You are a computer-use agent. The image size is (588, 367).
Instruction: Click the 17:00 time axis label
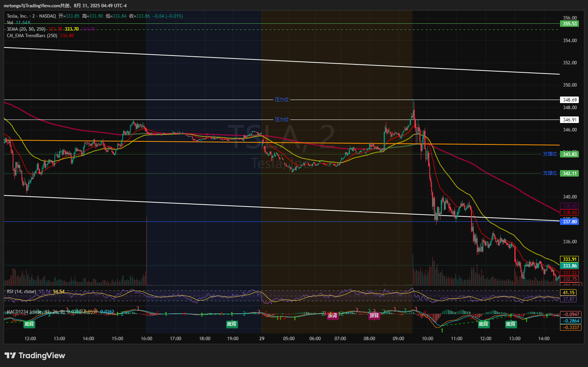[176, 339]
